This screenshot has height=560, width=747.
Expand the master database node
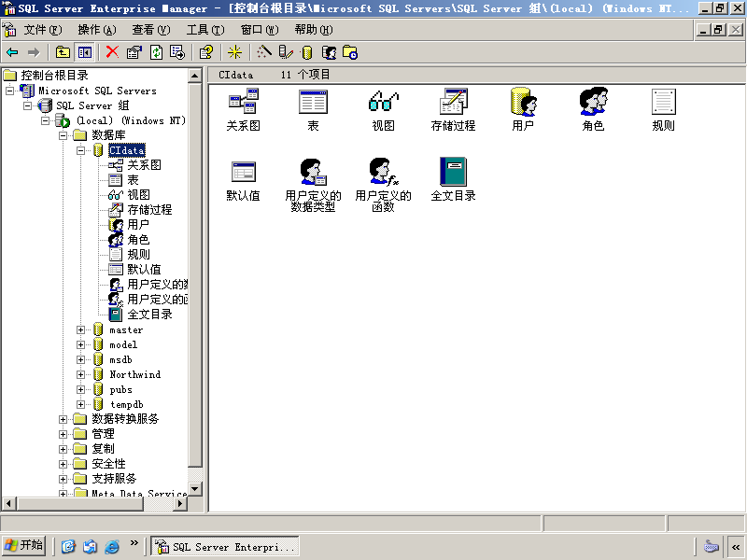coord(80,329)
